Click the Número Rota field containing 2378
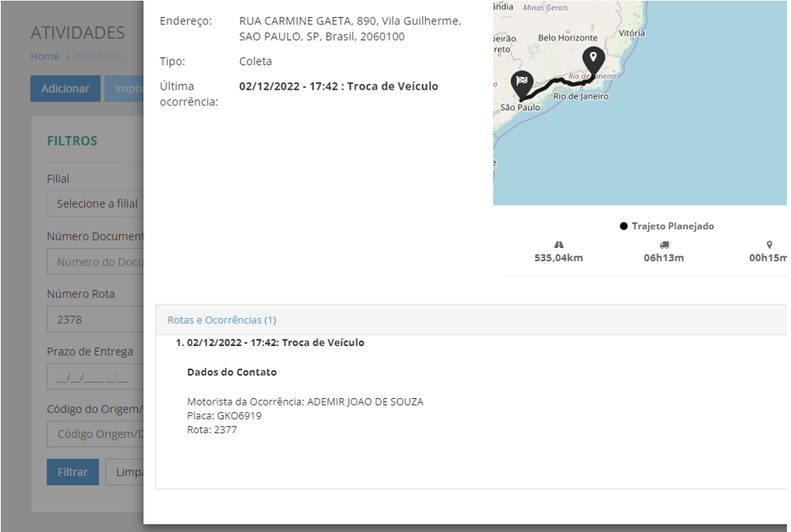The width and height of the screenshot is (791, 532). [96, 319]
